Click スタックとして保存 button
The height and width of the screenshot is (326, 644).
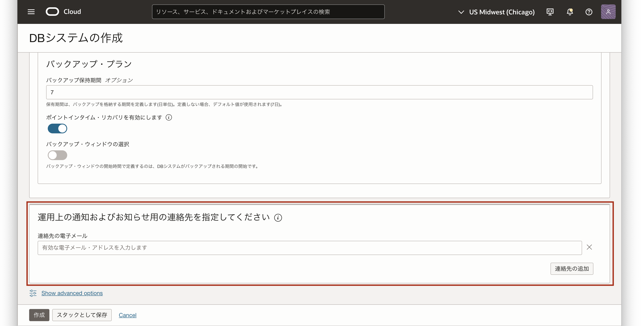tap(82, 315)
